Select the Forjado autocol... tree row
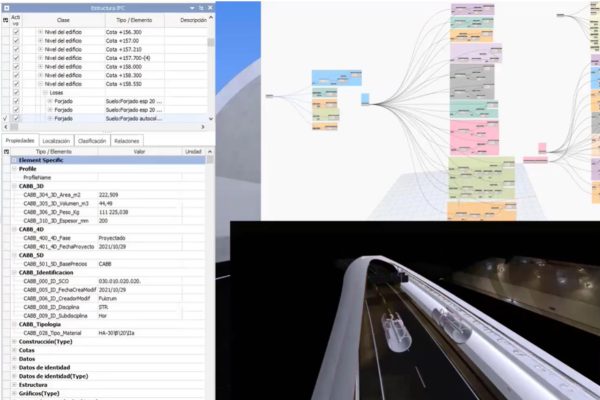Viewport: 600px width, 400px height. (130, 119)
